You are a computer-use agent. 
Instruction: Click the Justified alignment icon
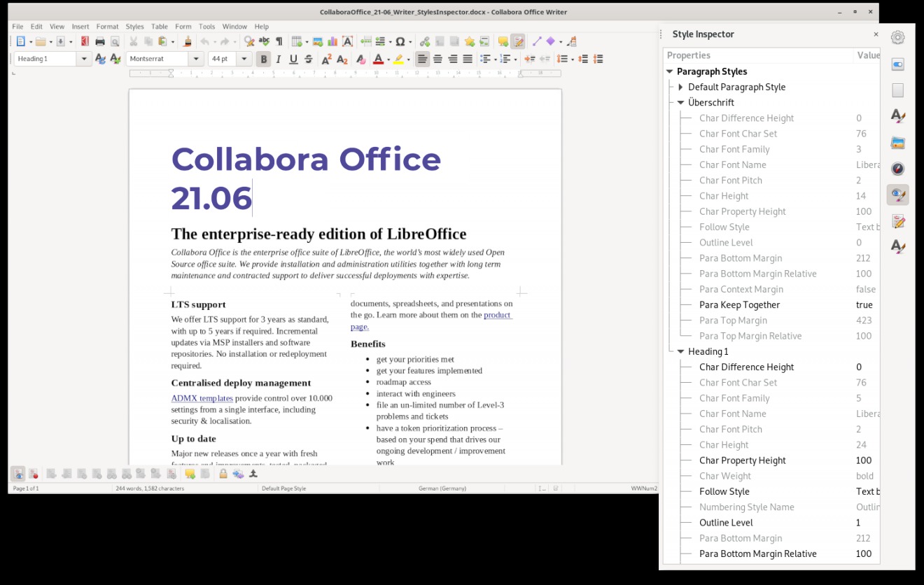[468, 59]
